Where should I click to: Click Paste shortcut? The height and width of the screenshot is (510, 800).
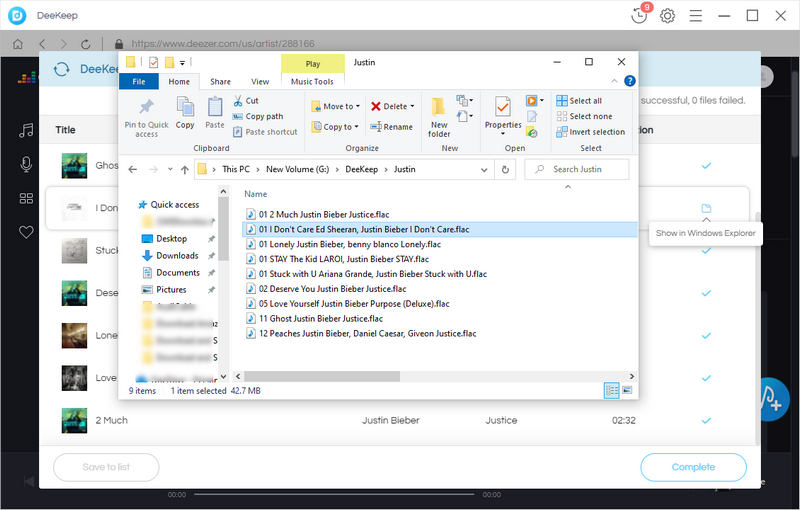pyautogui.click(x=265, y=132)
